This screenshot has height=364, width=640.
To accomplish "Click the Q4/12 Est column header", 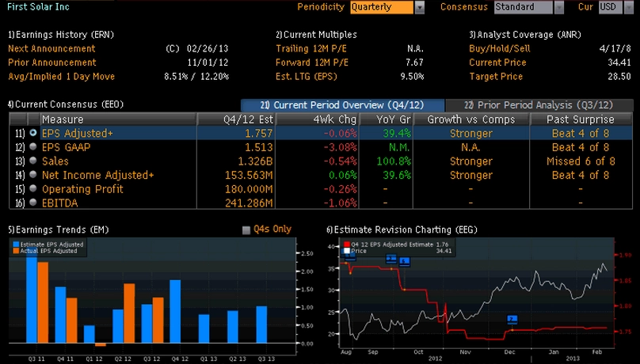I will point(236,119).
